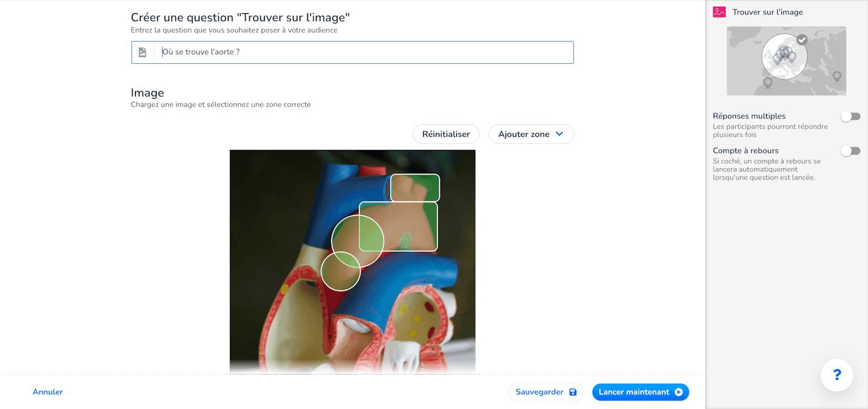Toggle the Réponses multiples switch
The width and height of the screenshot is (868, 409).
pos(851,116)
